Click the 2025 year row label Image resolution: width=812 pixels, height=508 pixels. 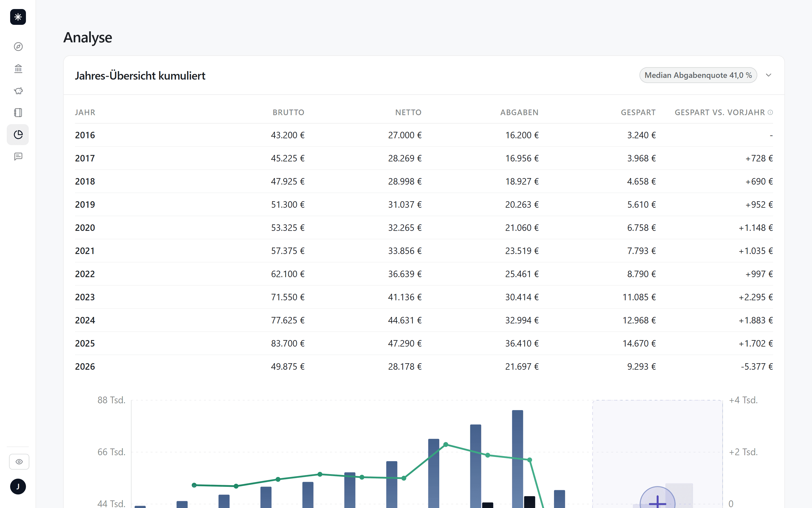coord(85,344)
